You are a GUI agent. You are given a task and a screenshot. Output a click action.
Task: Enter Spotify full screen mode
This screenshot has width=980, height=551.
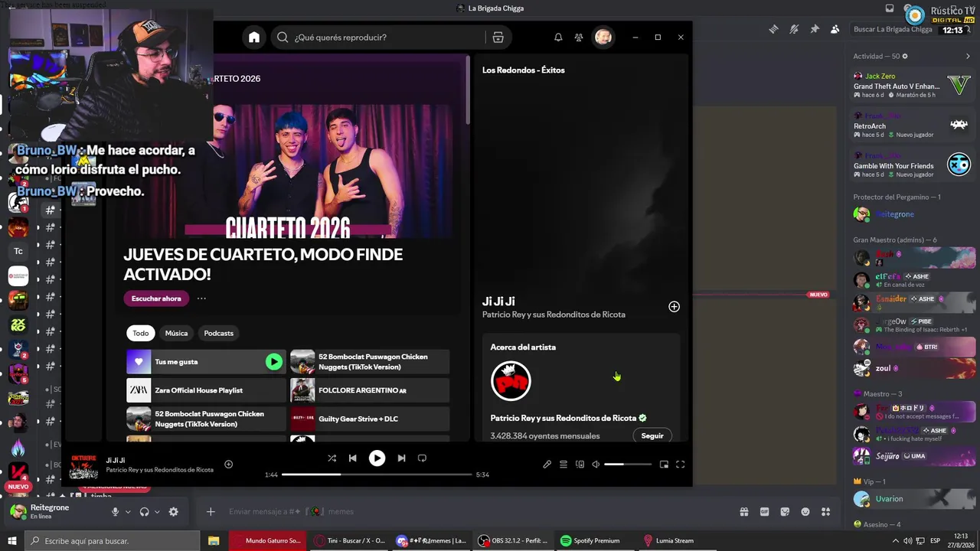[x=680, y=465]
